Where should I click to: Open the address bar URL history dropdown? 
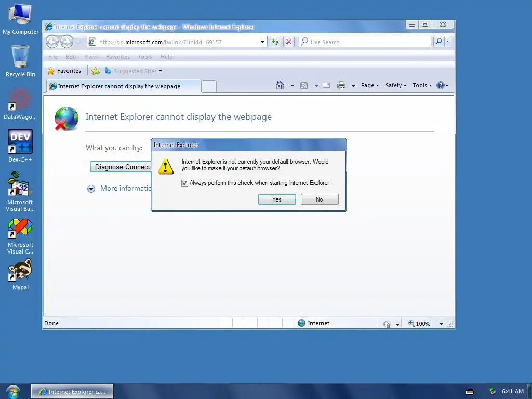[262, 42]
